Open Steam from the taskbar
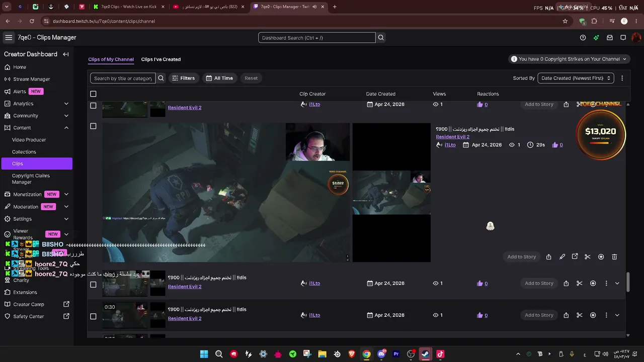 point(426,354)
